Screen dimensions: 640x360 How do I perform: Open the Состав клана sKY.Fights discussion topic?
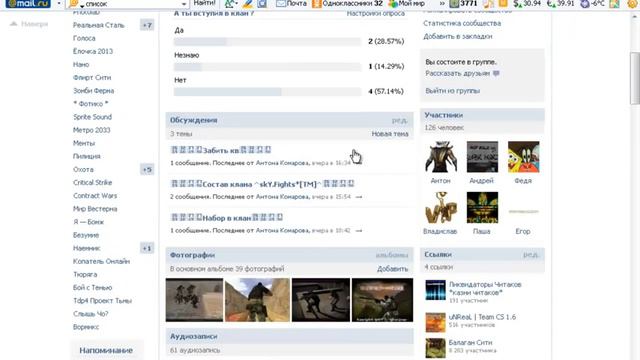(262, 184)
